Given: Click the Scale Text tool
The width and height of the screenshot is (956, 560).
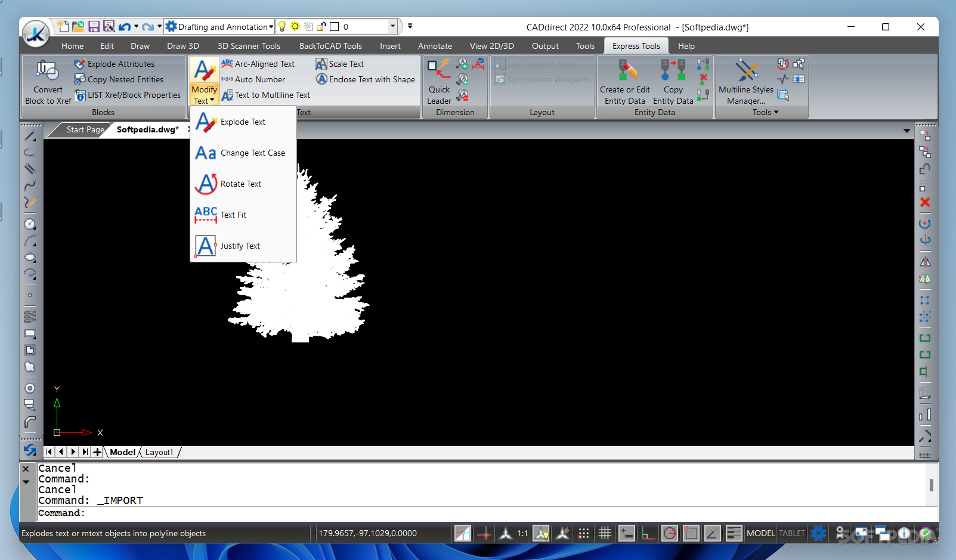Looking at the screenshot, I should click(339, 64).
